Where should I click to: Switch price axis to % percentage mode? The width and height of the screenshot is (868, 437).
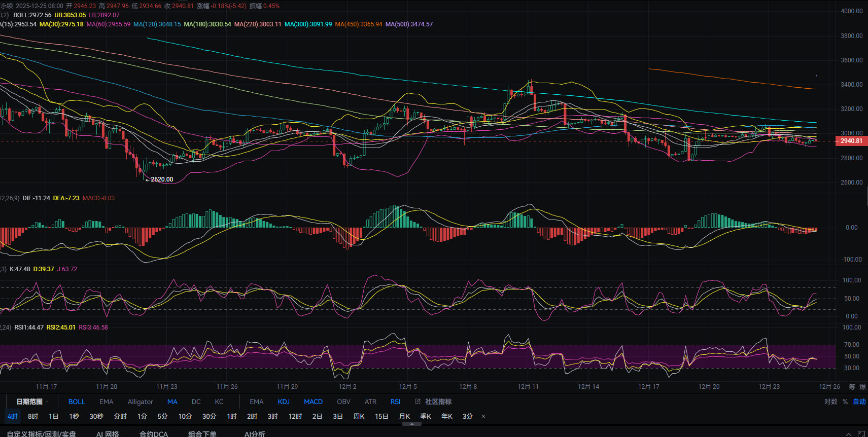(845, 402)
